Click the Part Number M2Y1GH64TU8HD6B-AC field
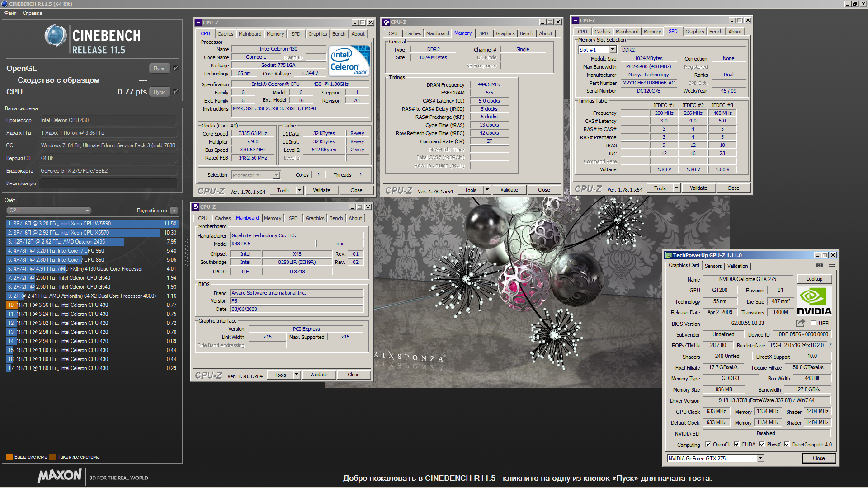The image size is (868, 488). point(648,83)
